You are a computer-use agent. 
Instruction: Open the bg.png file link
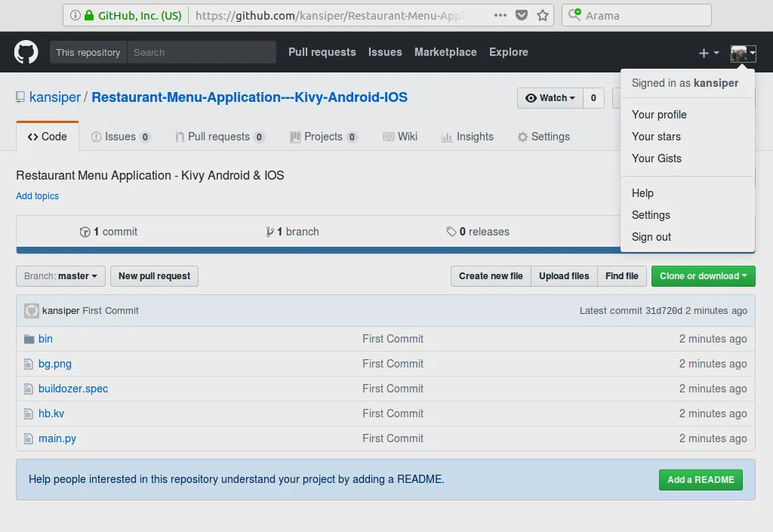tap(54, 364)
